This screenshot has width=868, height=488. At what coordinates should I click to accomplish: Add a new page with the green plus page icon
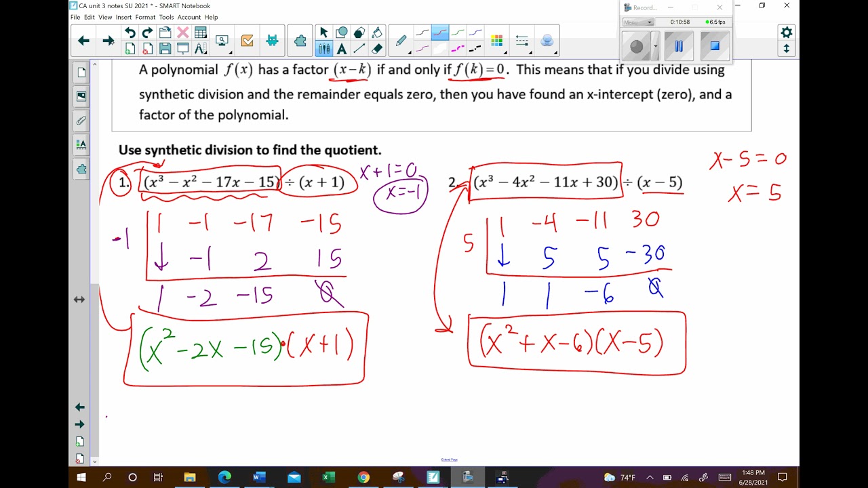(x=130, y=49)
